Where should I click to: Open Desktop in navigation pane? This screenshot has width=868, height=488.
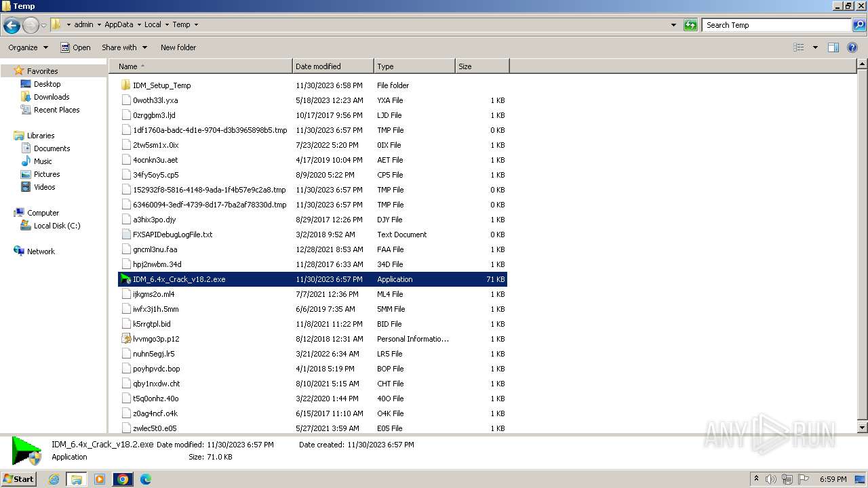tap(47, 84)
